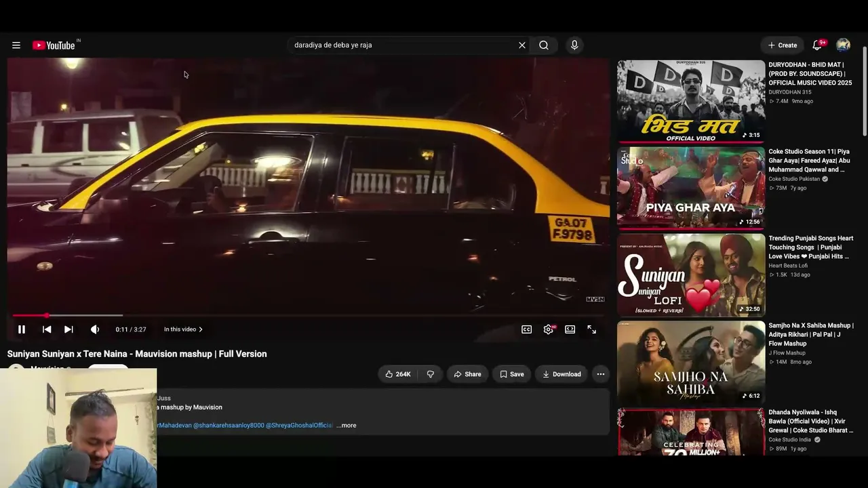Expand the 'In this video' chapters
The width and height of the screenshot is (868, 488).
coord(183,329)
